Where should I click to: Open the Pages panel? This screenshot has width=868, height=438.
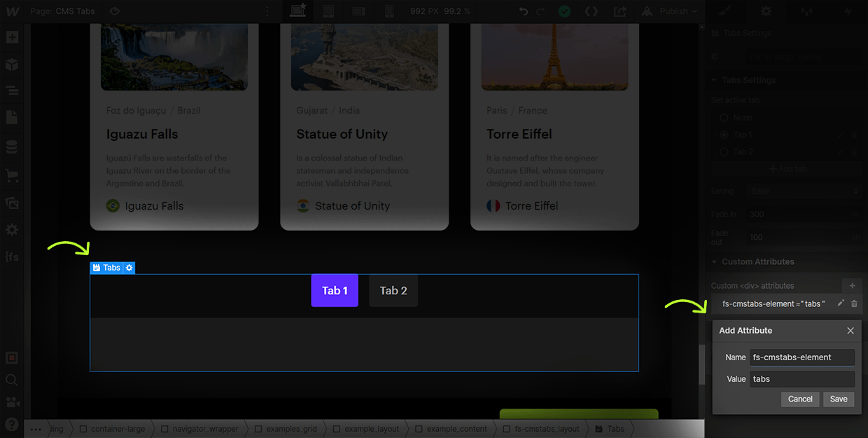[12, 118]
